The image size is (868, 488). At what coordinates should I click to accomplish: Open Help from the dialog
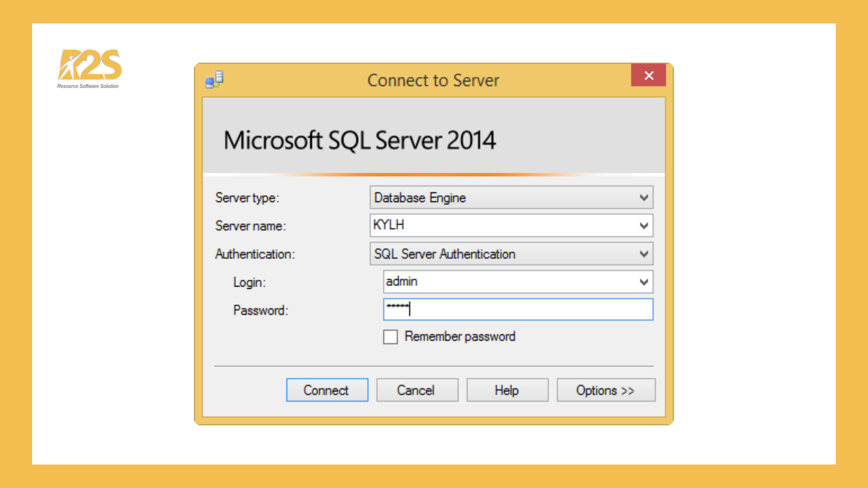pos(506,390)
